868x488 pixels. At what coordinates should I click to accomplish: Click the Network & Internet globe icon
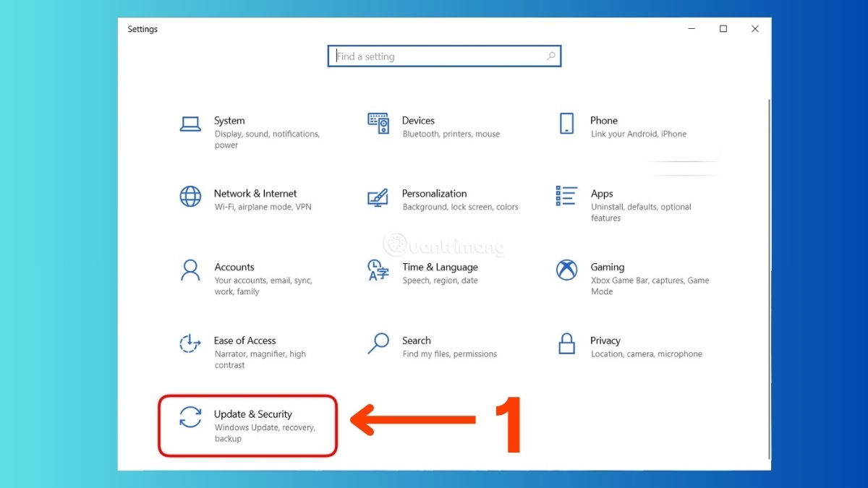[190, 197]
